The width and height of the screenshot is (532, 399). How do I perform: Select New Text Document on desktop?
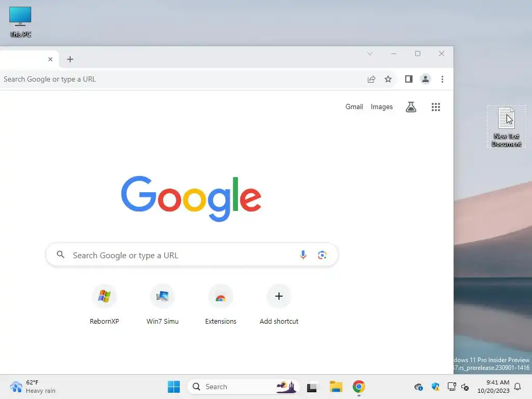[506, 127]
